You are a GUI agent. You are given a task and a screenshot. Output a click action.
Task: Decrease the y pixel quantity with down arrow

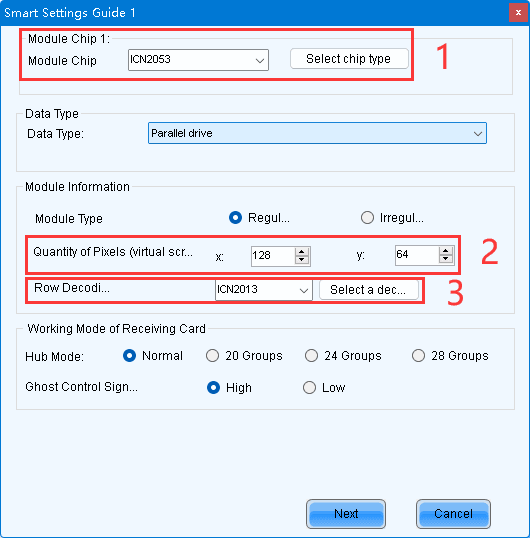(x=446, y=259)
